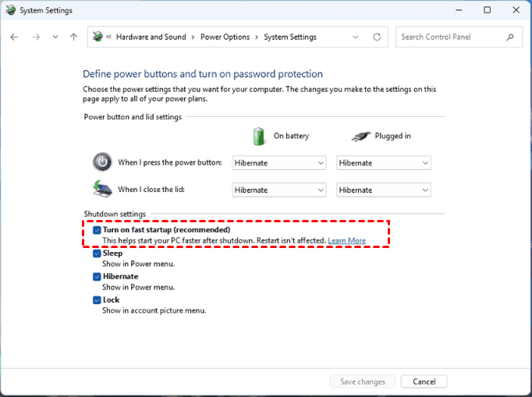Click the Refresh button in address bar
532x397 pixels.
[377, 37]
